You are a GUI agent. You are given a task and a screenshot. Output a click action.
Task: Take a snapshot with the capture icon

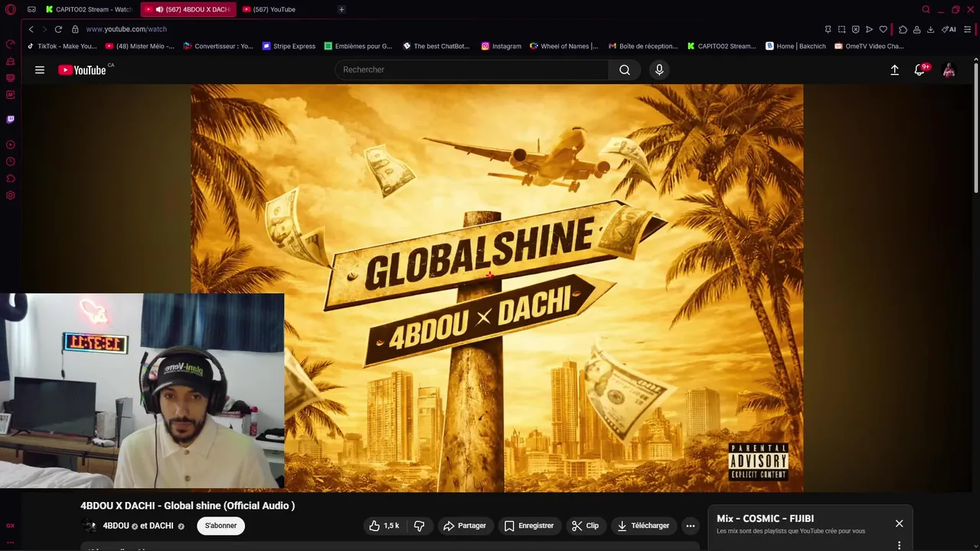841,29
